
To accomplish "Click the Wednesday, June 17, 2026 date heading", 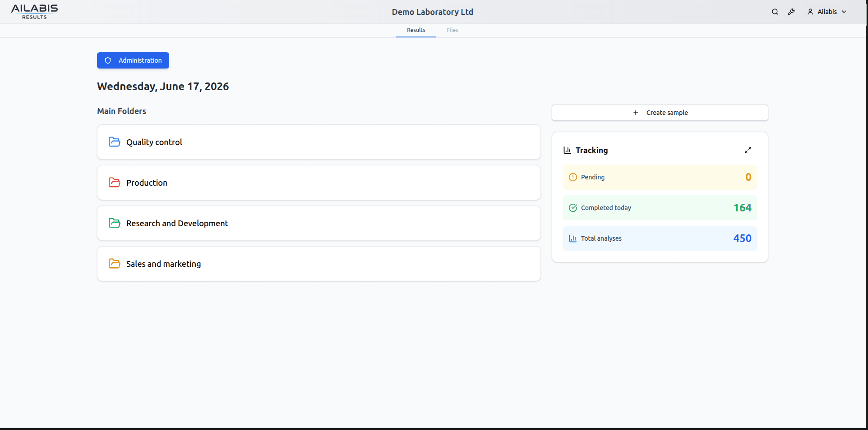I will pos(163,87).
